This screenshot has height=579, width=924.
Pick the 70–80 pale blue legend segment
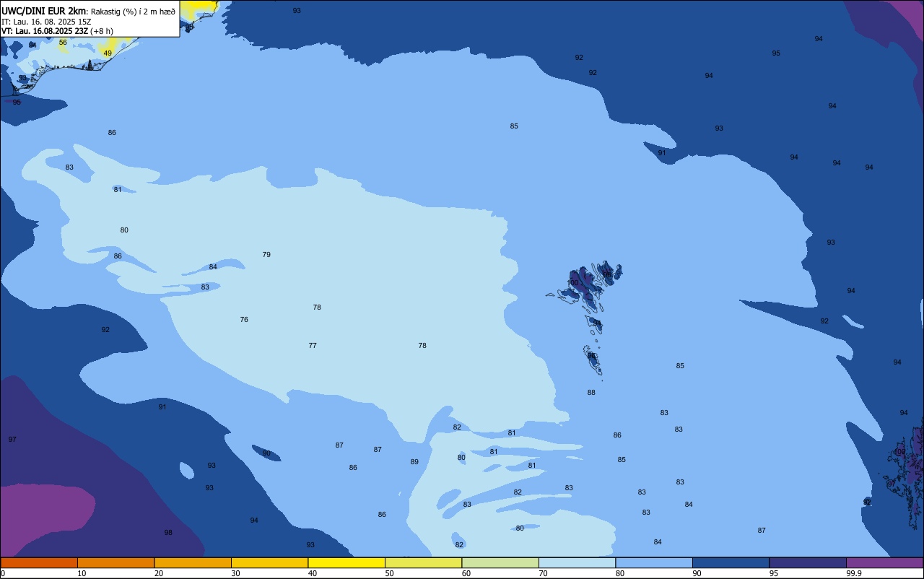577,562
